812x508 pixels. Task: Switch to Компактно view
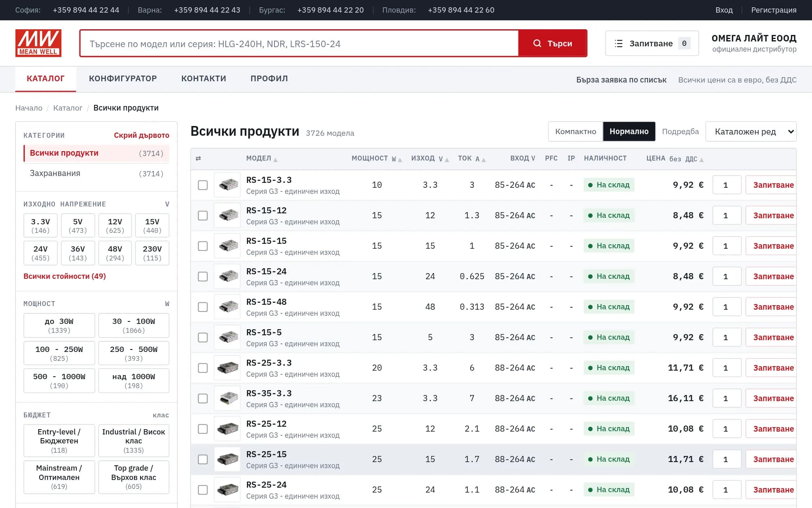(575, 132)
